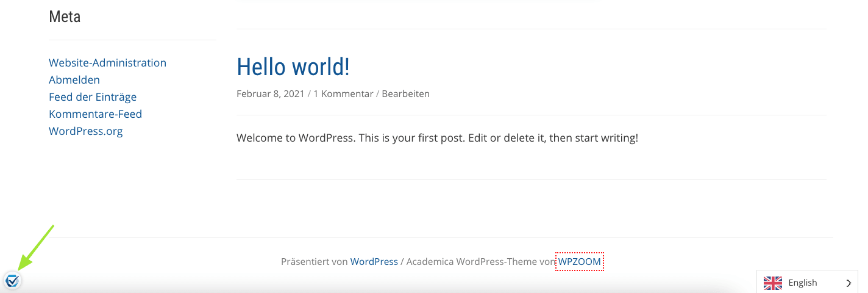Select the English language label
The image size is (868, 293).
click(x=802, y=283)
